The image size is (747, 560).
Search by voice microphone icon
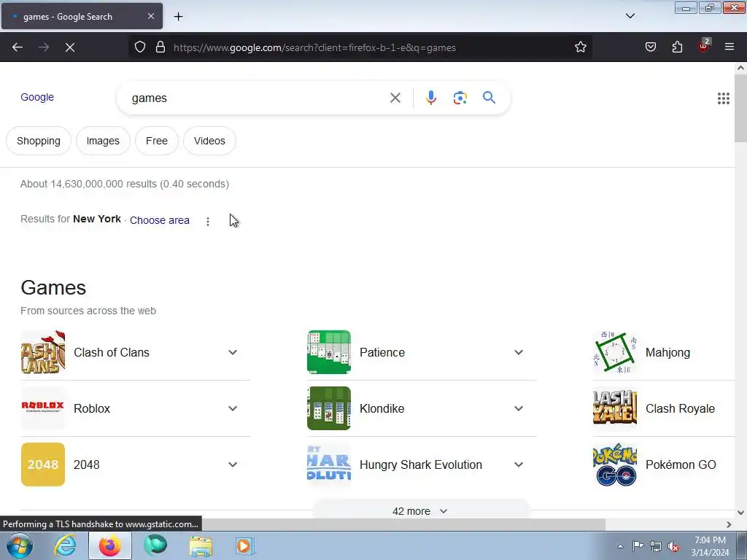[430, 98]
